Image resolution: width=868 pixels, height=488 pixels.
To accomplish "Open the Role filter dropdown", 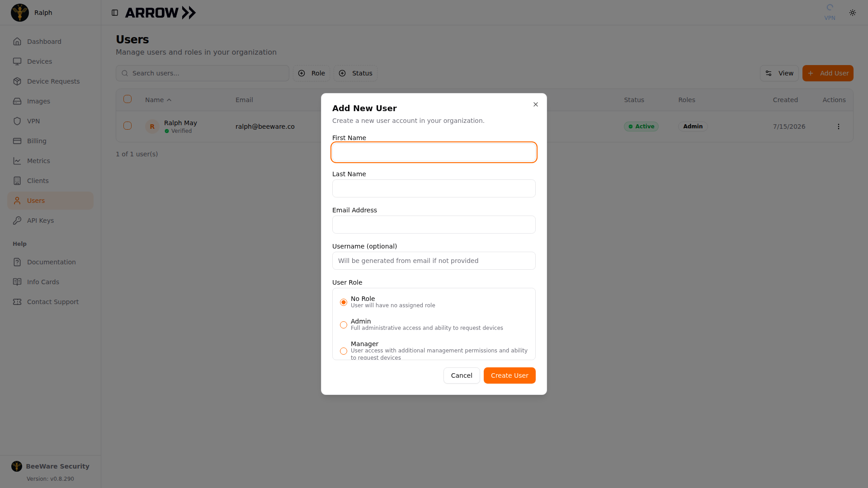I will click(x=311, y=73).
